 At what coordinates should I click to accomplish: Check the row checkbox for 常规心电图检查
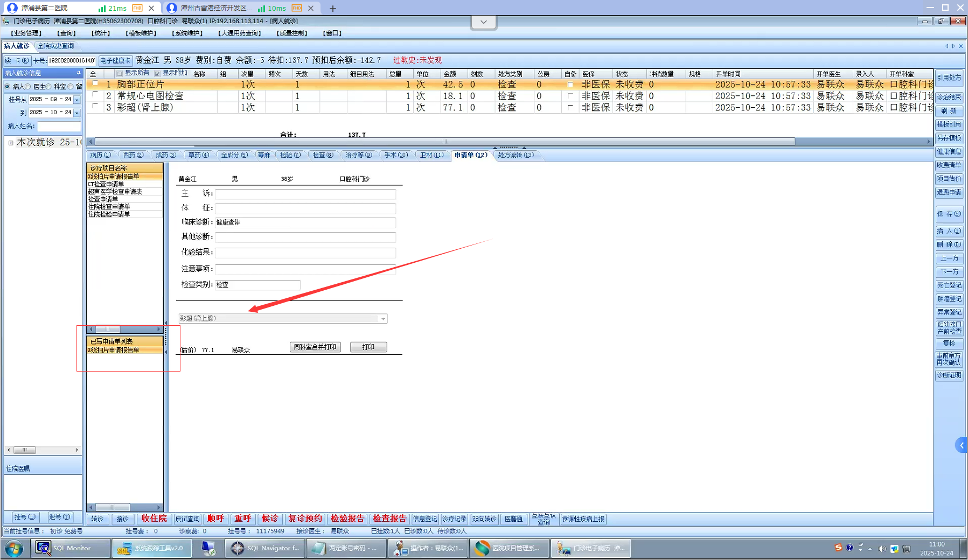(95, 94)
